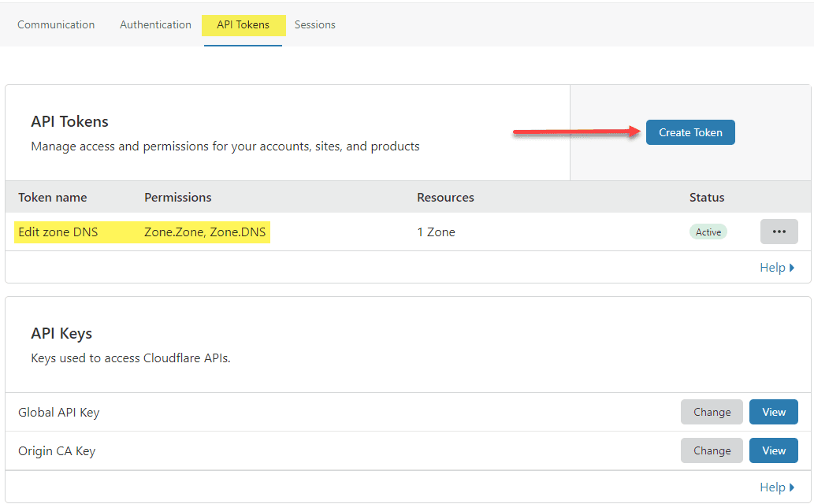
Task: Open the Authentication tab
Action: click(155, 24)
